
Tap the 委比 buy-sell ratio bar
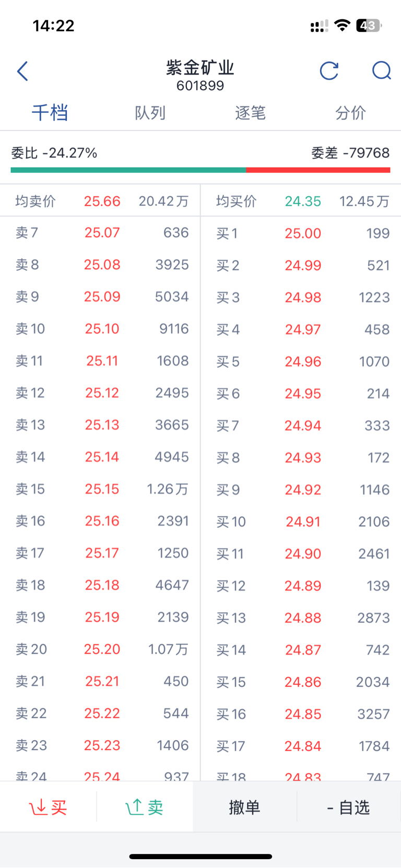200,170
